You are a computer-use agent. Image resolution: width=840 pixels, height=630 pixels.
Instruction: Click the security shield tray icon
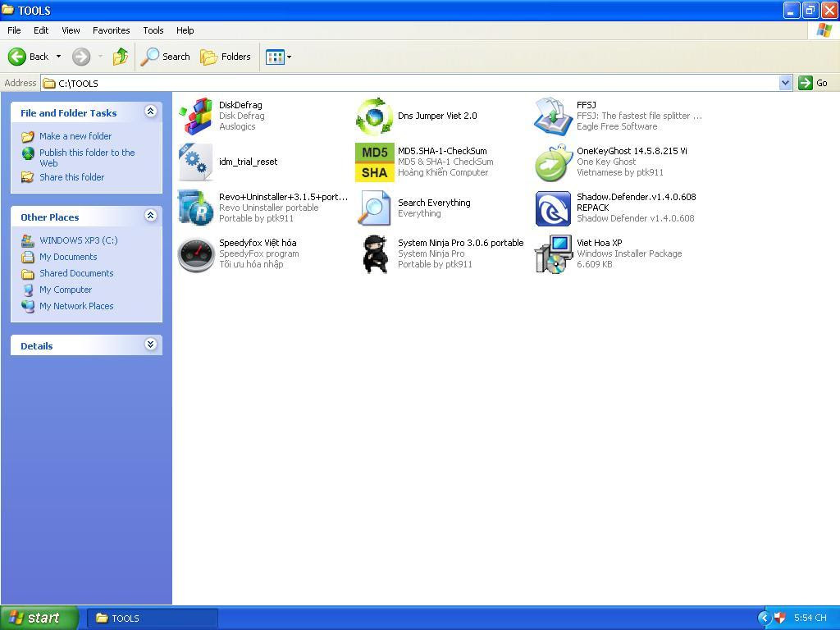[779, 619]
